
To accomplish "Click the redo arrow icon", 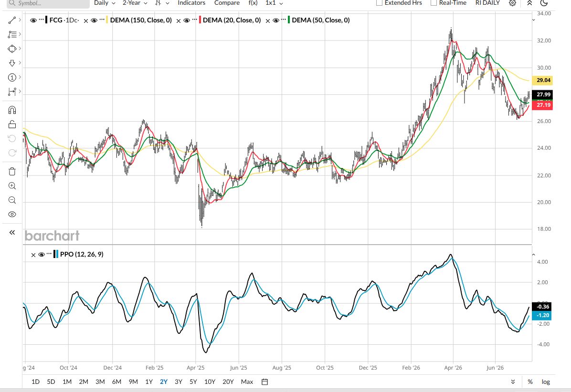I will click(x=12, y=153).
